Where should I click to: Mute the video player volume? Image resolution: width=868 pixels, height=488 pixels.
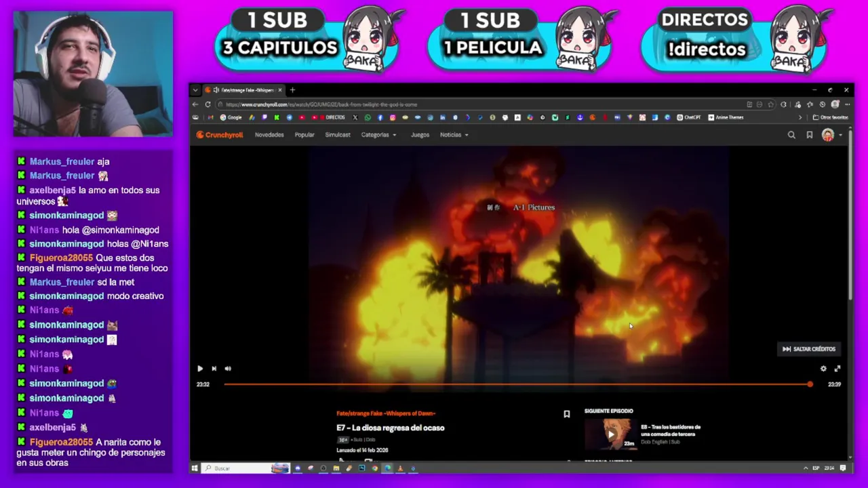228,369
